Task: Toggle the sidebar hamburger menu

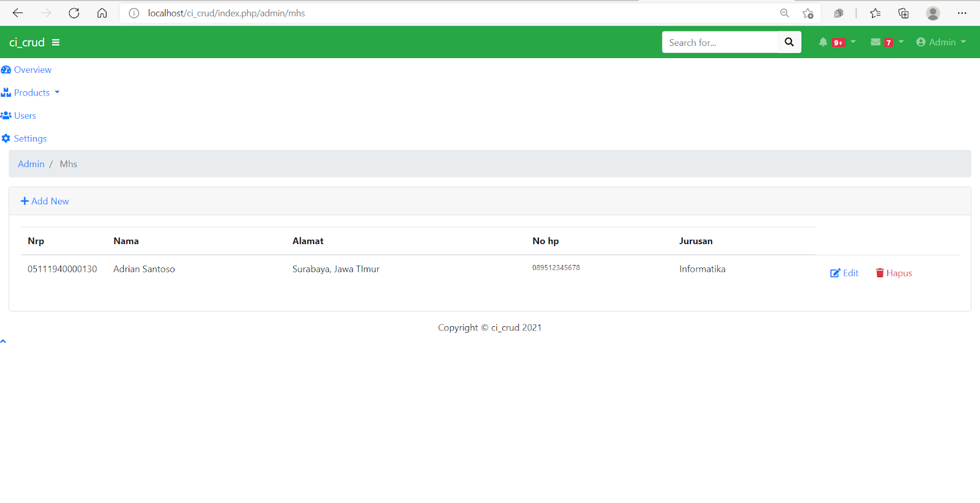Action: [x=56, y=42]
